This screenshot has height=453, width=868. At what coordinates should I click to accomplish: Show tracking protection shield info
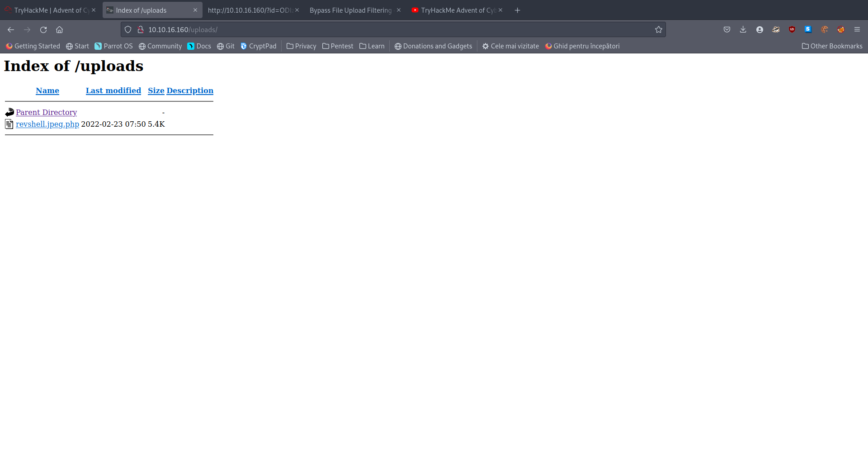pos(128,30)
